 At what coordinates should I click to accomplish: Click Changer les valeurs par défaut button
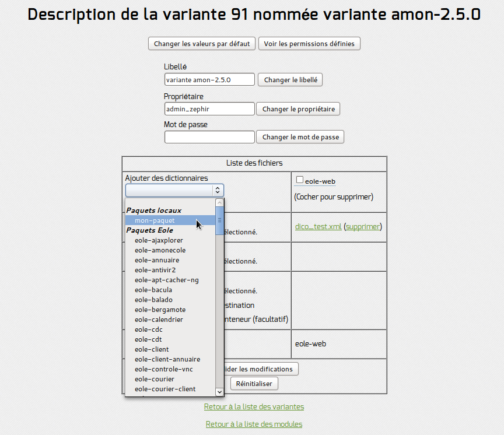[202, 43]
